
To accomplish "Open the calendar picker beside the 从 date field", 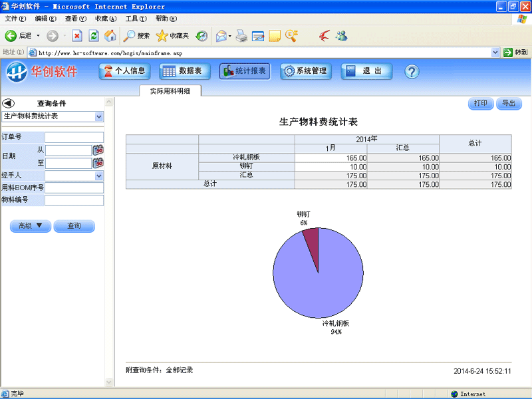I will [98, 150].
